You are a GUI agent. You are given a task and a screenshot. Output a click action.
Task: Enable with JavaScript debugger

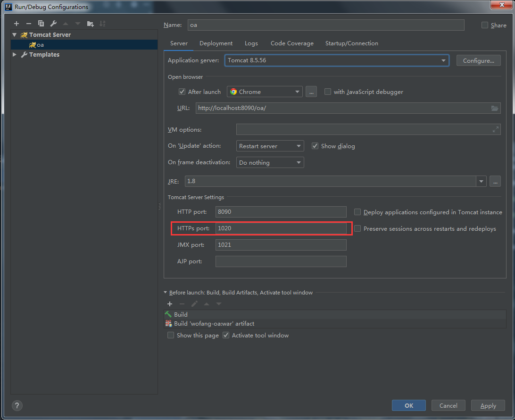pos(328,92)
